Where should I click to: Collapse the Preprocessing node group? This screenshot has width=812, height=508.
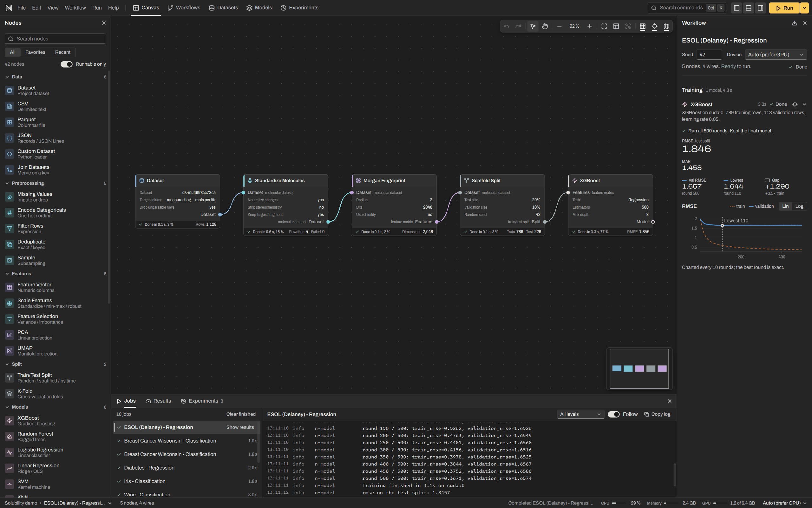7,183
